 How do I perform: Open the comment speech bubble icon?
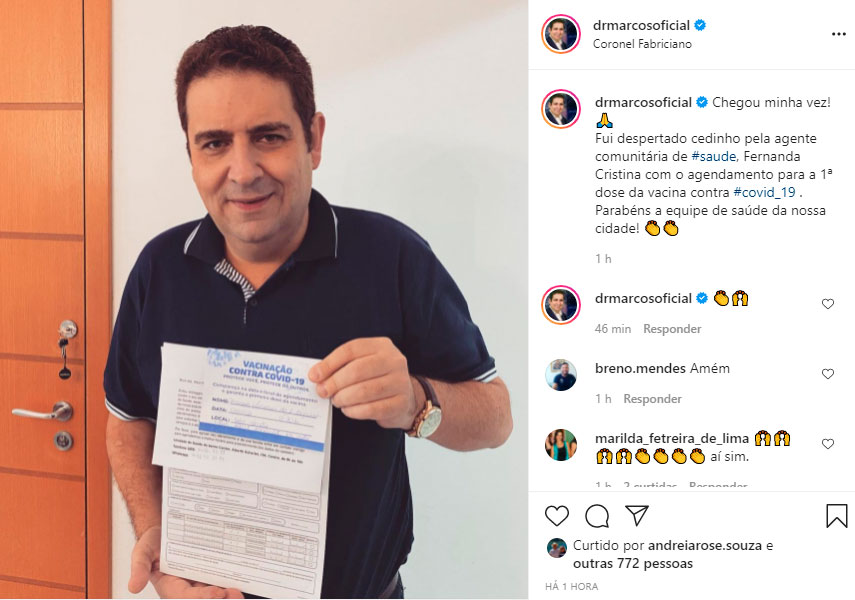tap(597, 515)
